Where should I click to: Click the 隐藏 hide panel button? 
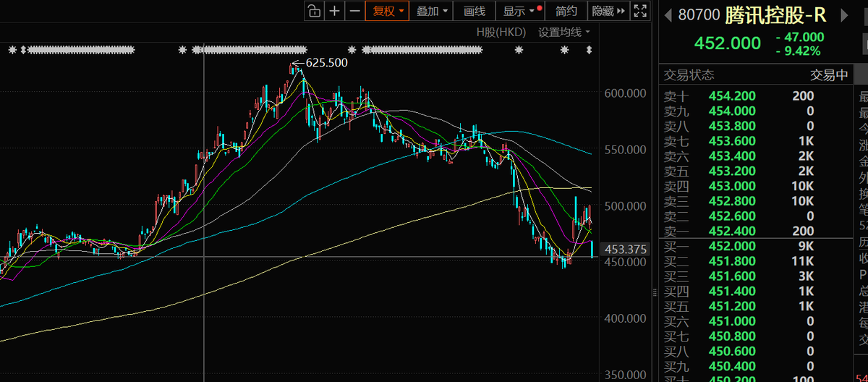point(608,10)
